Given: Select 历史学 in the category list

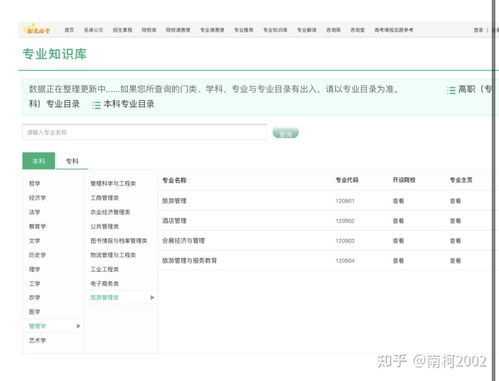Looking at the screenshot, I should coord(37,255).
